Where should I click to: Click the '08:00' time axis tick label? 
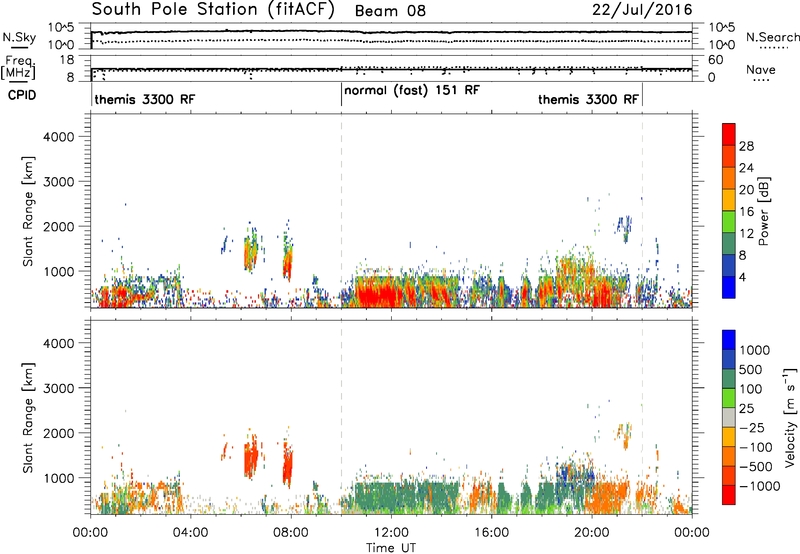tap(291, 533)
